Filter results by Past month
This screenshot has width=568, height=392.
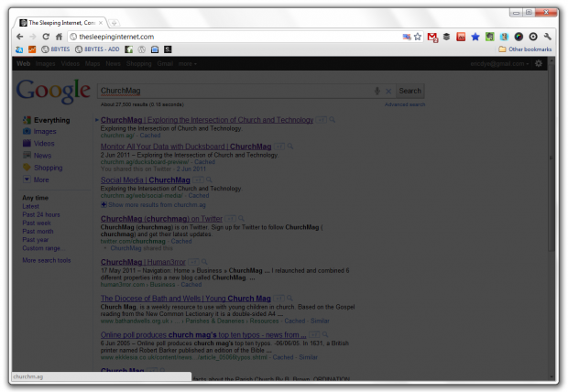[x=38, y=232]
